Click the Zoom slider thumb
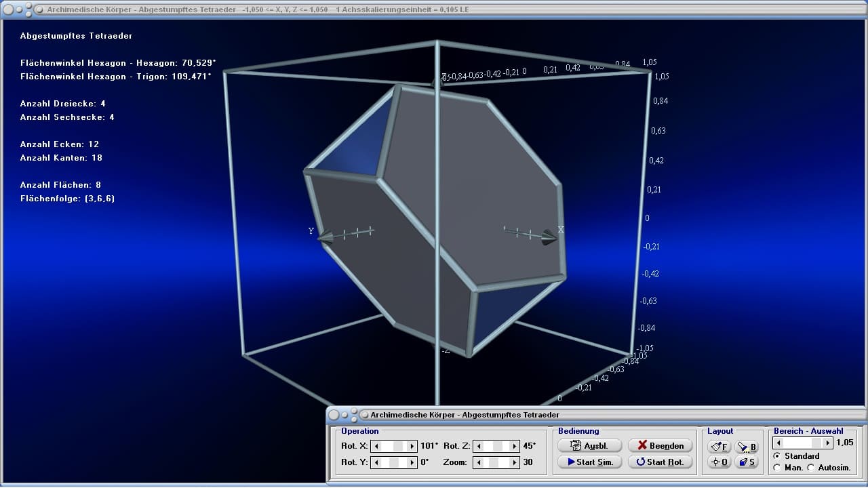868x488 pixels. point(494,462)
